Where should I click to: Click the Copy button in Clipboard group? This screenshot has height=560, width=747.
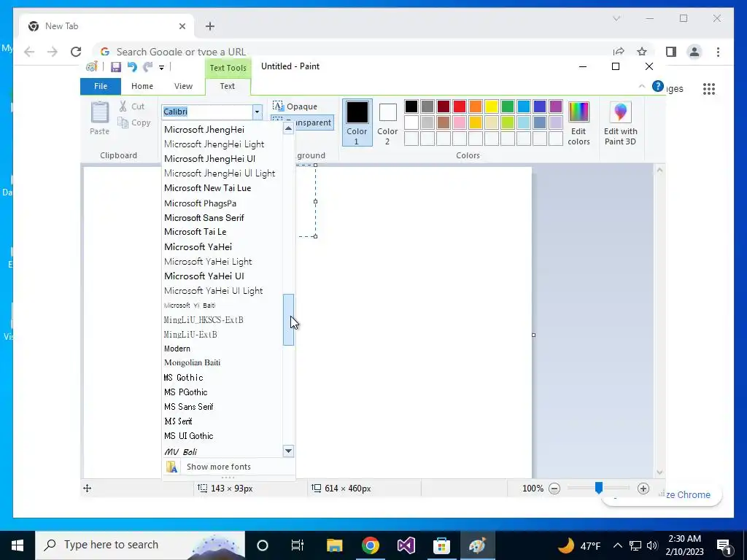[x=134, y=122]
